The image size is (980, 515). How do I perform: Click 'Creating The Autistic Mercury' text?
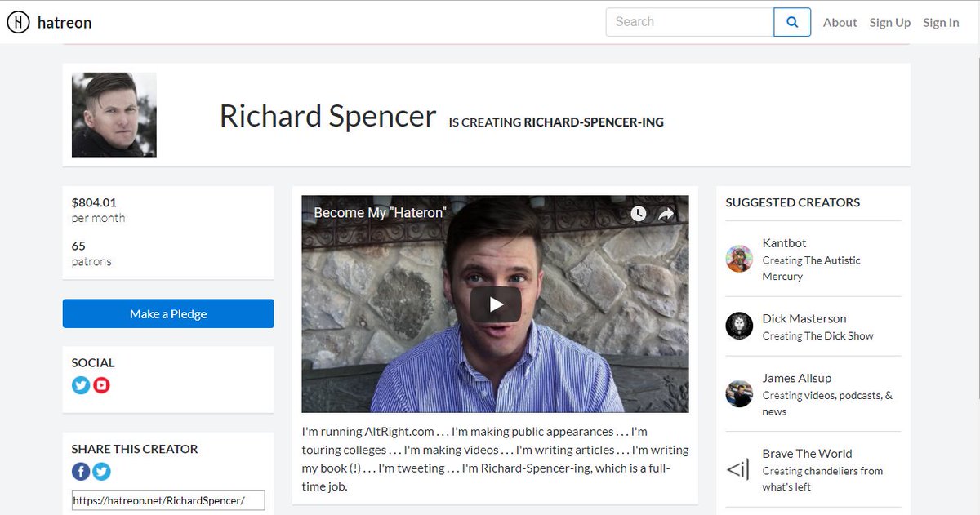[811, 268]
